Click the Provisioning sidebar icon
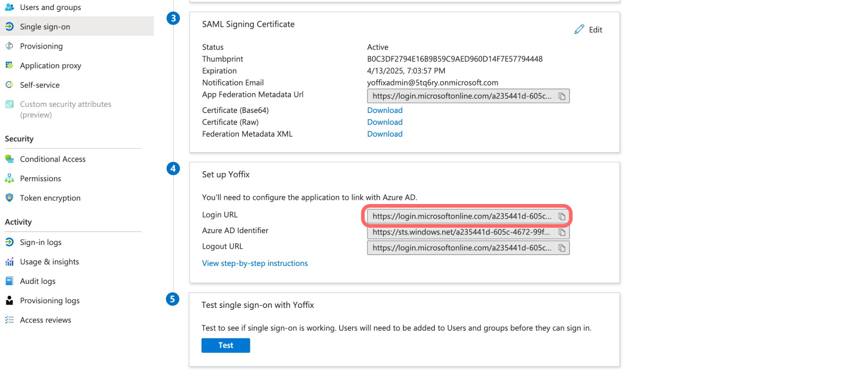This screenshot has width=868, height=388. point(9,46)
